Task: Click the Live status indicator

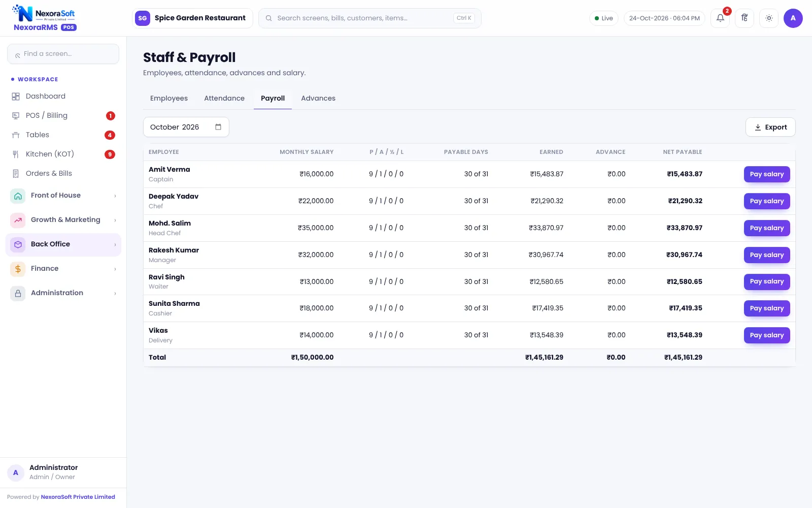Action: pos(604,18)
